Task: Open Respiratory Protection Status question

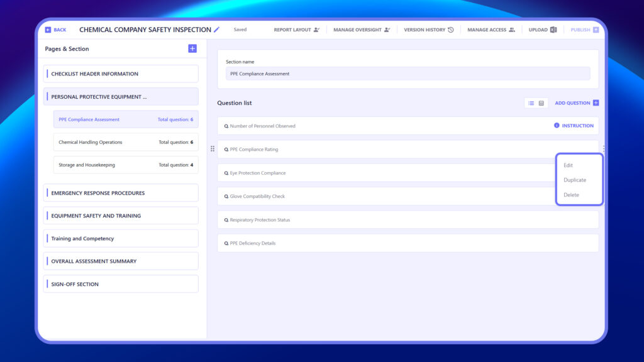Action: pyautogui.click(x=408, y=220)
